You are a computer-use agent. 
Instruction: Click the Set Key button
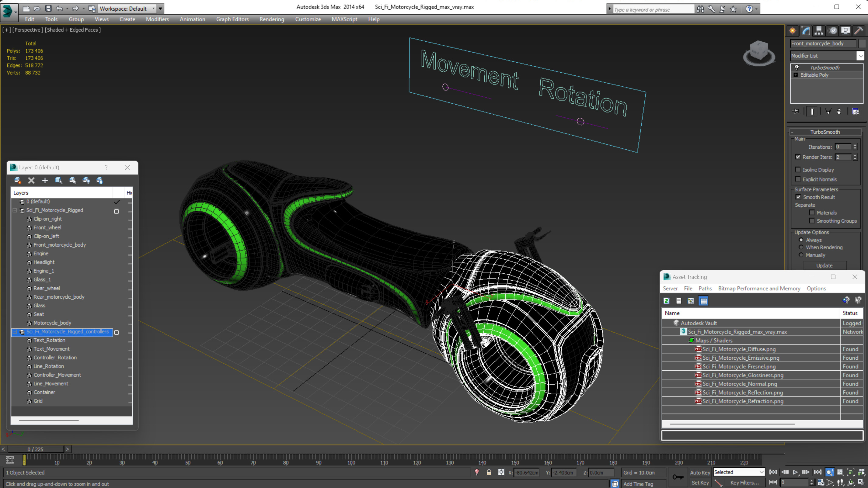[700, 483]
